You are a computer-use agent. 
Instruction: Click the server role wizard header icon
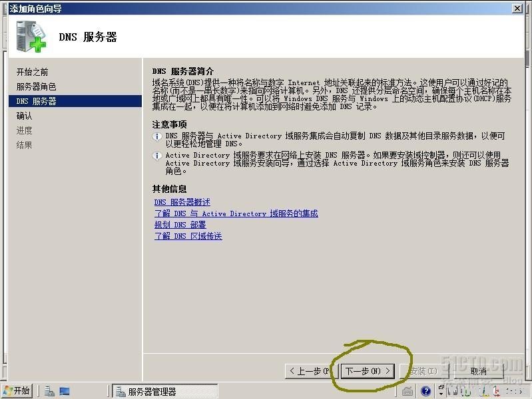tap(31, 37)
